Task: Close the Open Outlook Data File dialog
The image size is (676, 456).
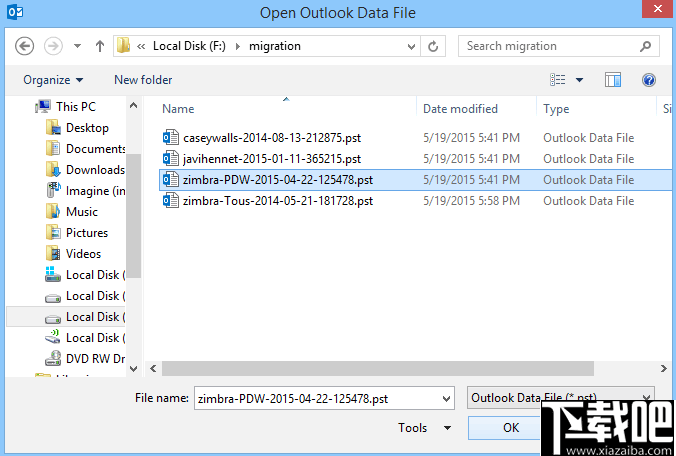Action: pyautogui.click(x=657, y=9)
